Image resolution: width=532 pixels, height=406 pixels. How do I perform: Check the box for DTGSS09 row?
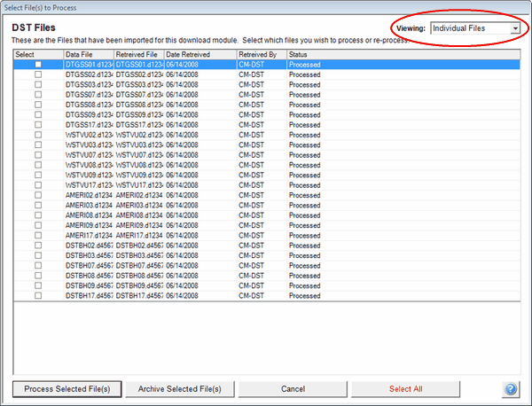tap(38, 114)
